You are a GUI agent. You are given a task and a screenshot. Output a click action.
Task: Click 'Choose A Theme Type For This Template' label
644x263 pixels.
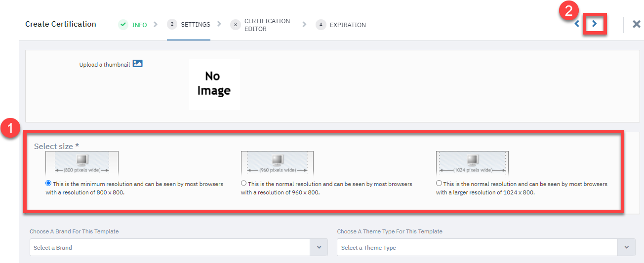click(390, 231)
